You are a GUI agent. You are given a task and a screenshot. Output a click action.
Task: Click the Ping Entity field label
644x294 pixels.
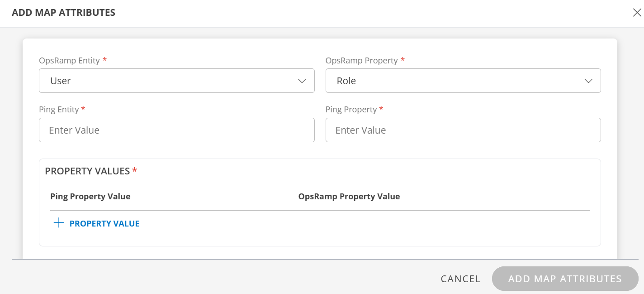(x=59, y=109)
